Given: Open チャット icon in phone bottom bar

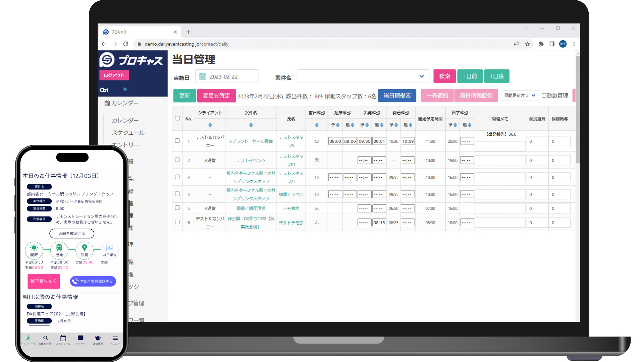Looking at the screenshot, I should click(80, 339).
